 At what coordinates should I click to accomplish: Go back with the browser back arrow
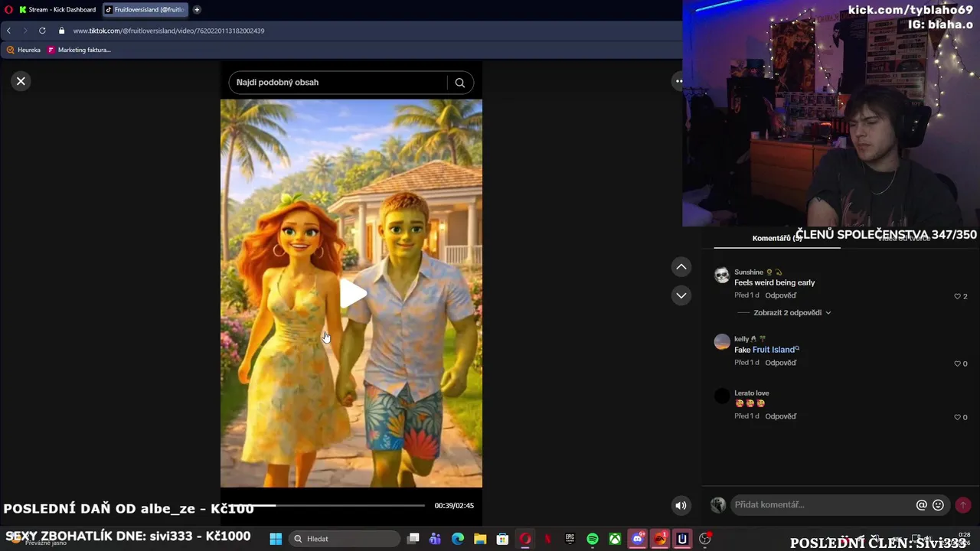(x=8, y=31)
